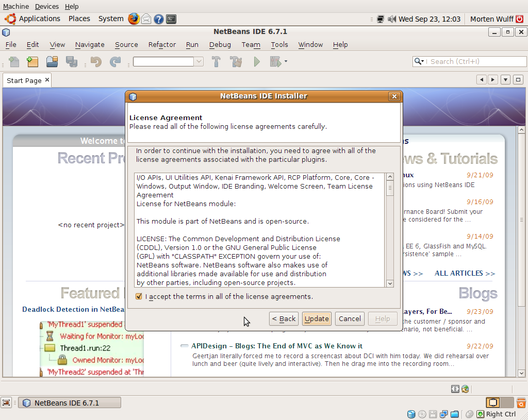528x420 pixels.
Task: Click license text scrollbar up arrow
Action: [x=390, y=177]
